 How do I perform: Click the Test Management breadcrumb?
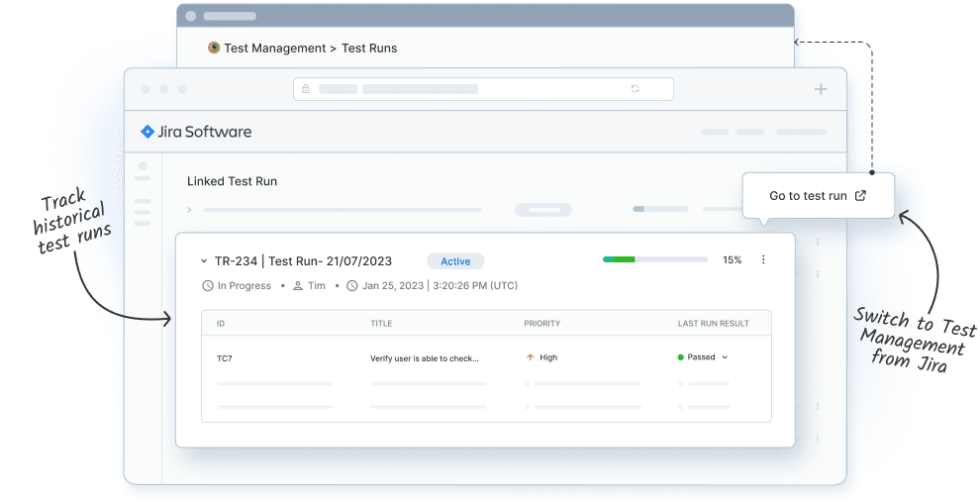point(275,49)
